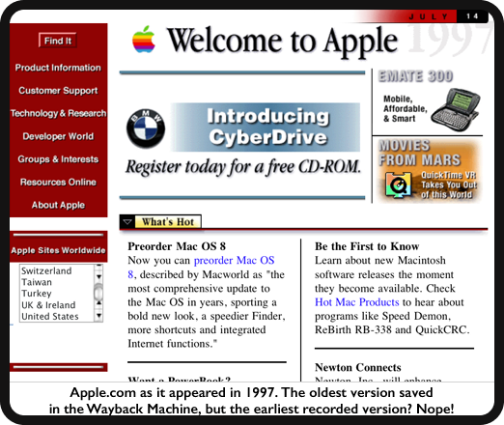Image resolution: width=504 pixels, height=425 pixels.
Task: Click the QuickTime VR icon in Mars banner
Action: [x=398, y=185]
